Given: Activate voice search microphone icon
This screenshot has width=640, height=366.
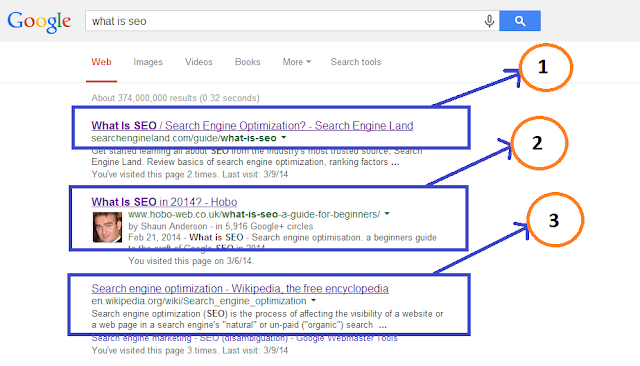Looking at the screenshot, I should [x=489, y=21].
